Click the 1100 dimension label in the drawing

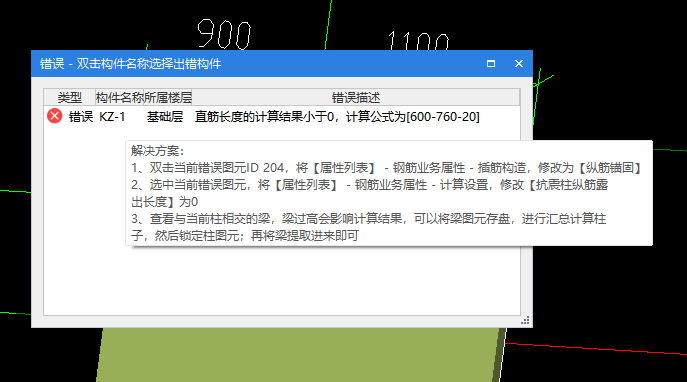coord(418,40)
